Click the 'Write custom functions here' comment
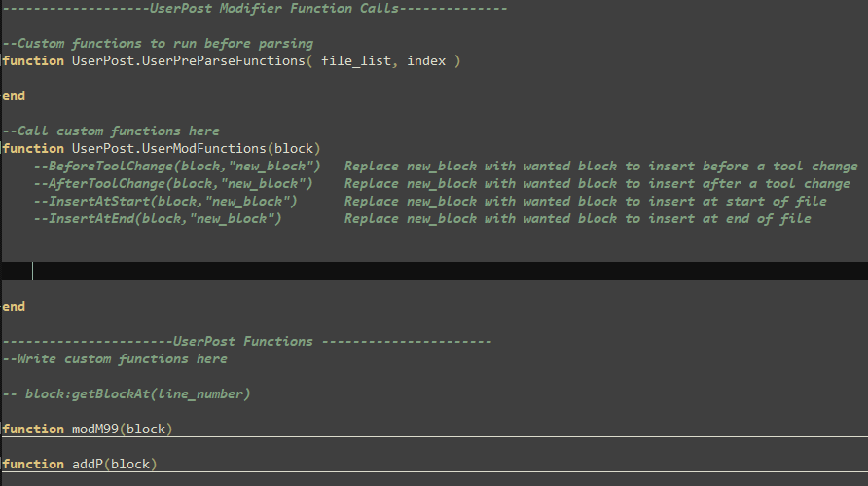868x486 pixels. point(115,359)
